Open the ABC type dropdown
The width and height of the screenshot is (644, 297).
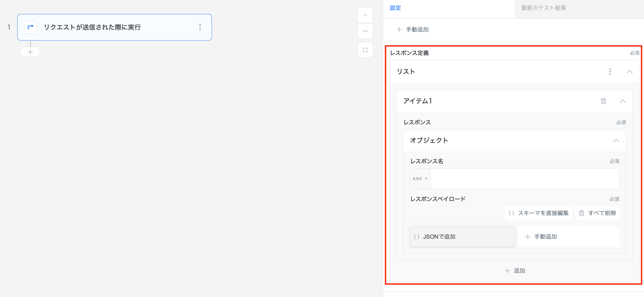tap(420, 179)
